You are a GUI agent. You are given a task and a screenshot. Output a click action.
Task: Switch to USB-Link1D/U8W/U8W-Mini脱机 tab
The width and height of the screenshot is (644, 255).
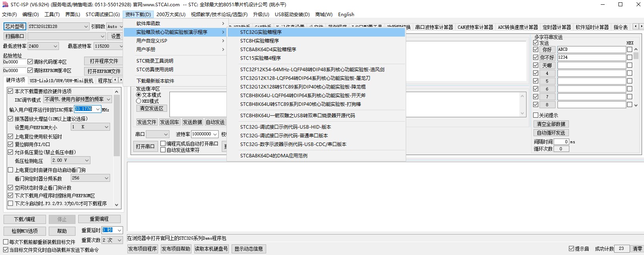point(62,81)
